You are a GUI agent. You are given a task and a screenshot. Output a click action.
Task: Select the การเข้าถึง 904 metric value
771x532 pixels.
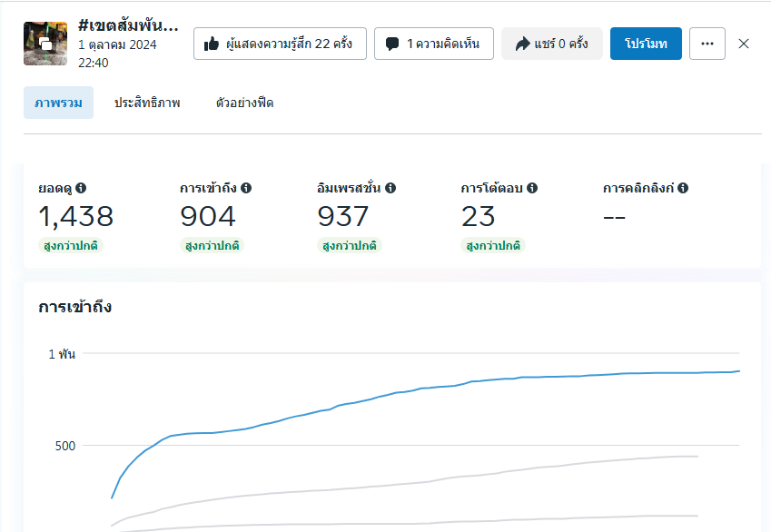(207, 216)
